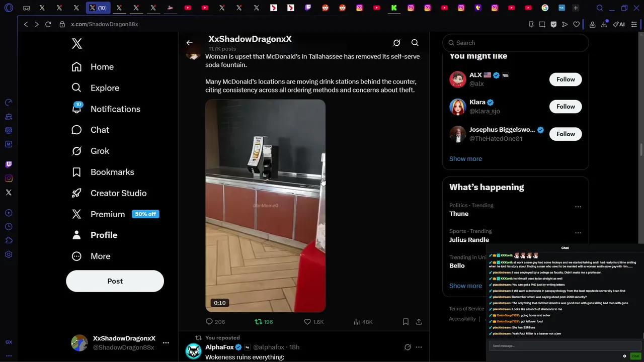Open Creator Studio
Viewport: 644px width, 362px height.
pos(109,193)
